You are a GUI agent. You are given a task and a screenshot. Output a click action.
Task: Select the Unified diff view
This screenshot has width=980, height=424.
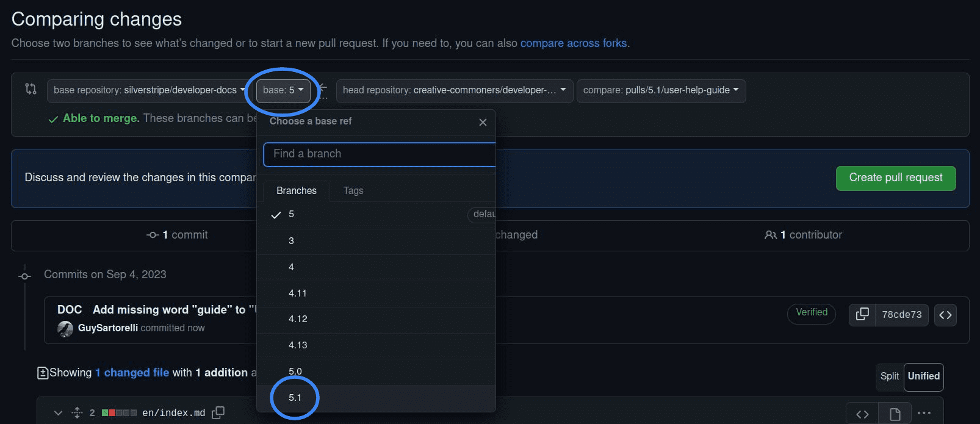[923, 376]
